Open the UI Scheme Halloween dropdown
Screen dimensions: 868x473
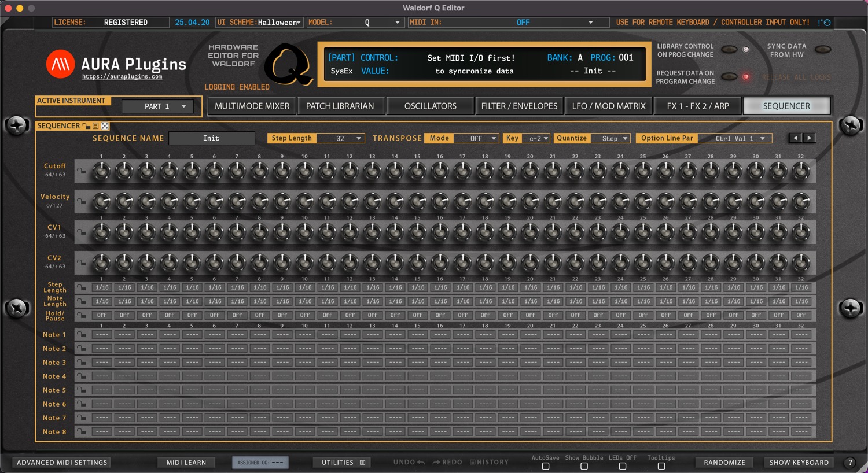pos(279,23)
